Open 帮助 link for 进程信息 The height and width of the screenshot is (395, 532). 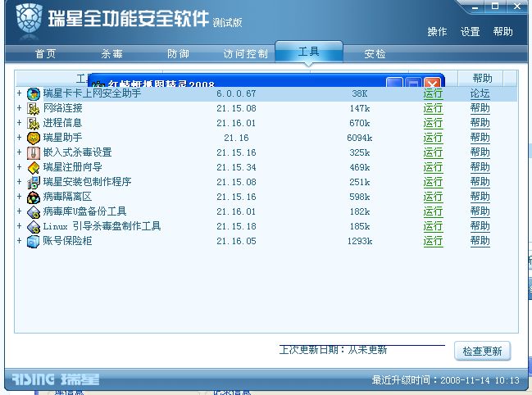[x=480, y=123]
